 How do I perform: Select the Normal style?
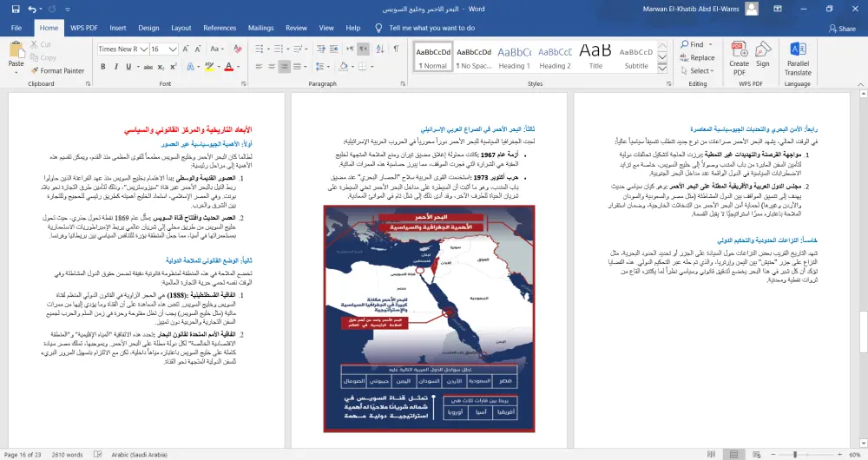tap(433, 57)
